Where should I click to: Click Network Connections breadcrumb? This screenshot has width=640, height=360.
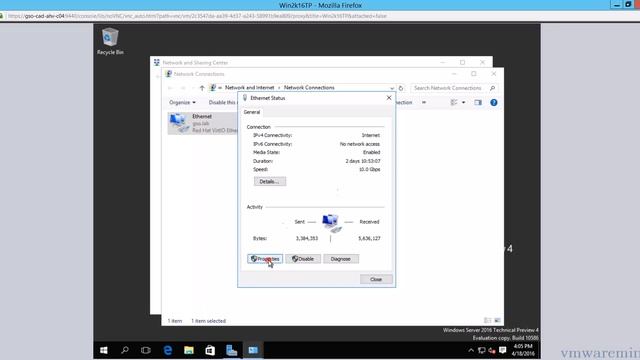pos(309,88)
